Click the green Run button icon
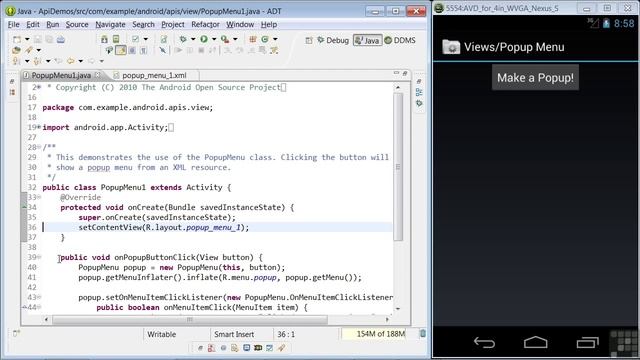640x360 pixels. pos(204,39)
